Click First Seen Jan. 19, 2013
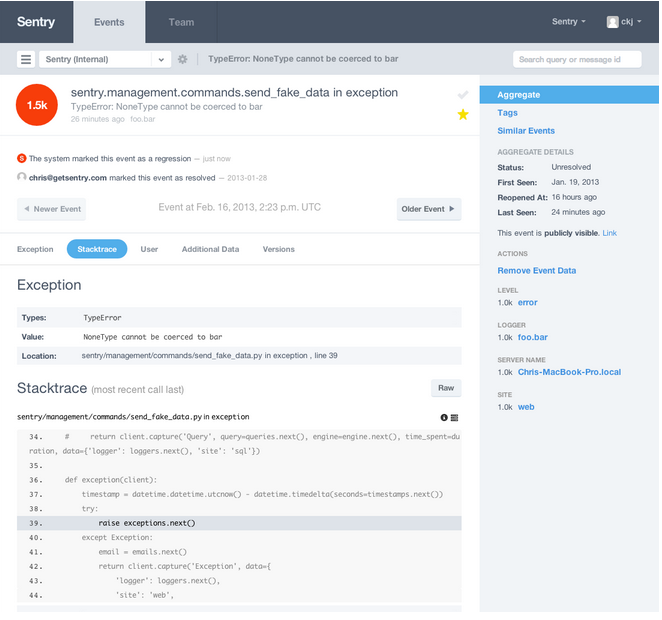The width and height of the screenshot is (662, 620). [x=575, y=182]
